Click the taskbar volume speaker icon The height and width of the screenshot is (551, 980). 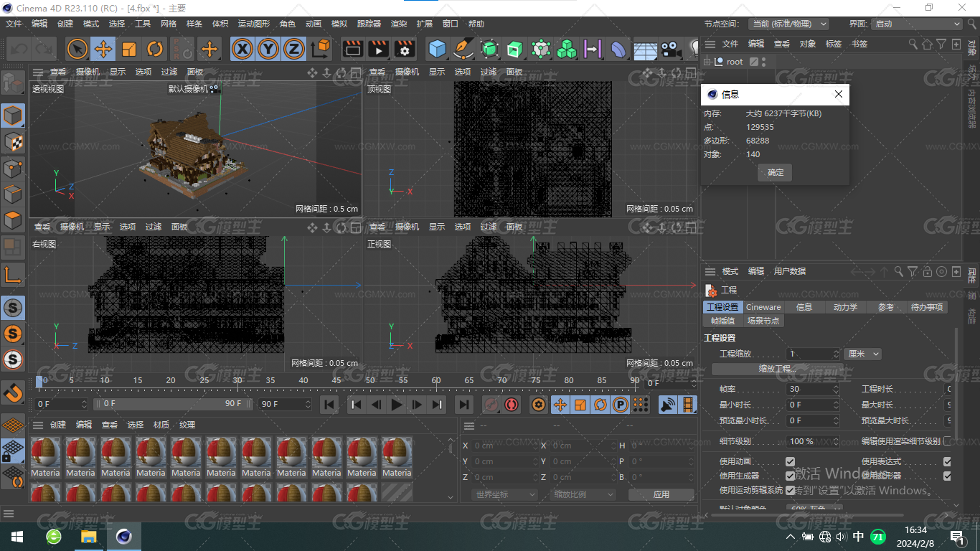pos(841,537)
